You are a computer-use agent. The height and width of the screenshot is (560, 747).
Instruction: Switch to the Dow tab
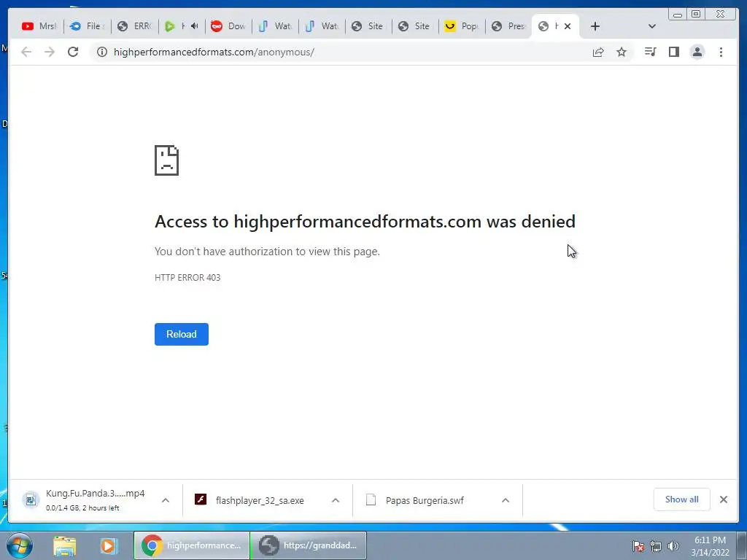[x=228, y=26]
